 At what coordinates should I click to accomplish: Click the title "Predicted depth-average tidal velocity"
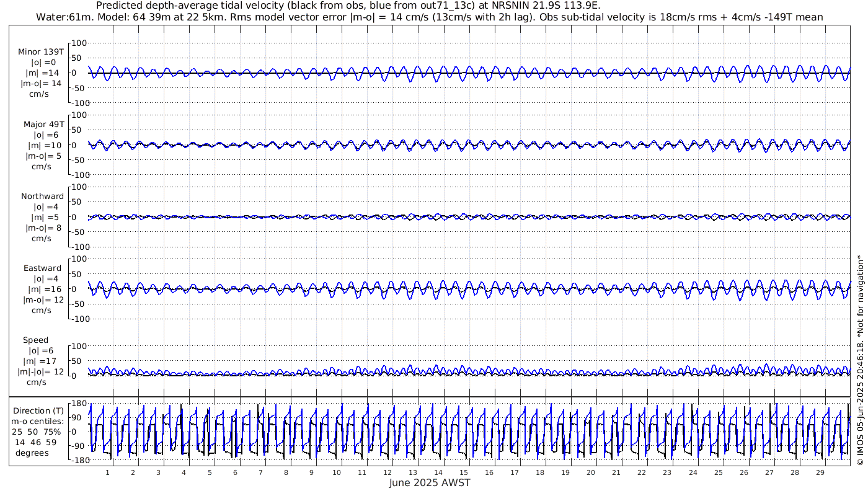pos(348,6)
